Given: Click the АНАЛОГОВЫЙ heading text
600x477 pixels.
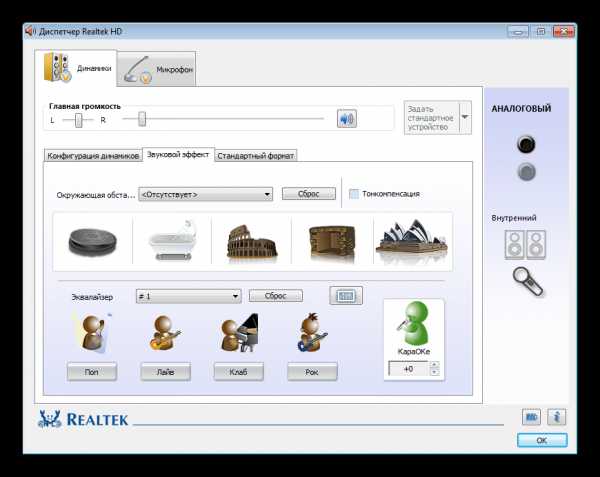Looking at the screenshot, I should pos(521,109).
